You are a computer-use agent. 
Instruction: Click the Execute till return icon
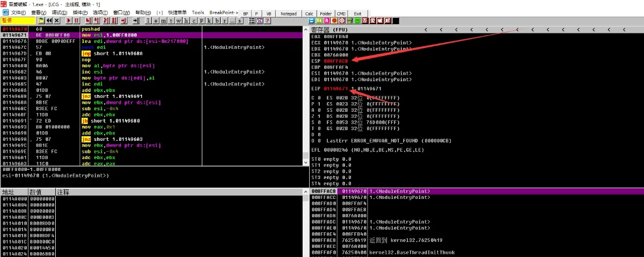click(x=123, y=20)
